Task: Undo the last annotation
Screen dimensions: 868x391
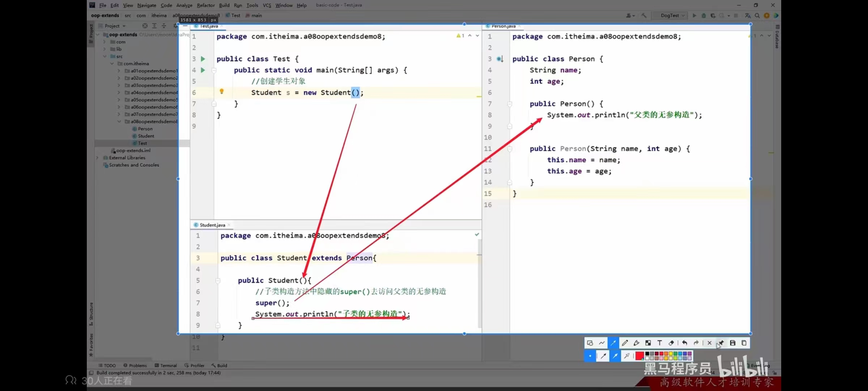Action: (x=684, y=343)
